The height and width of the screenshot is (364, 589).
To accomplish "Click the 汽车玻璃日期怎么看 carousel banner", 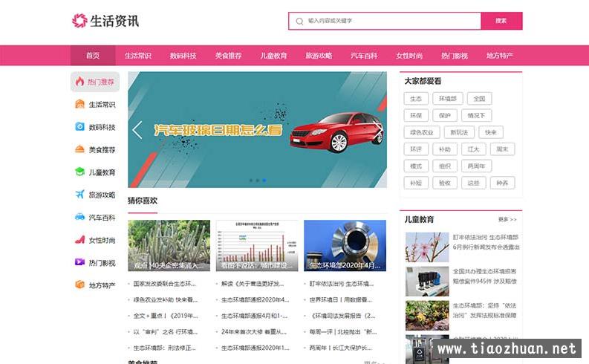I will pyautogui.click(x=257, y=129).
